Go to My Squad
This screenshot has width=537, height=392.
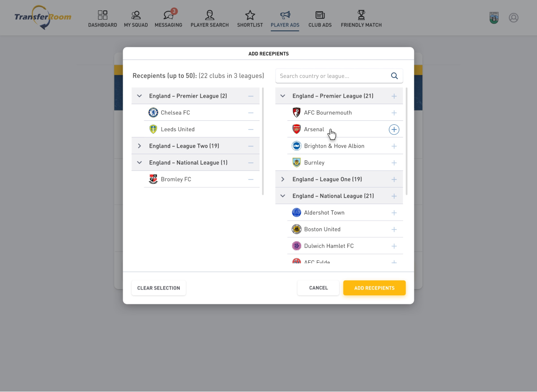tap(136, 19)
